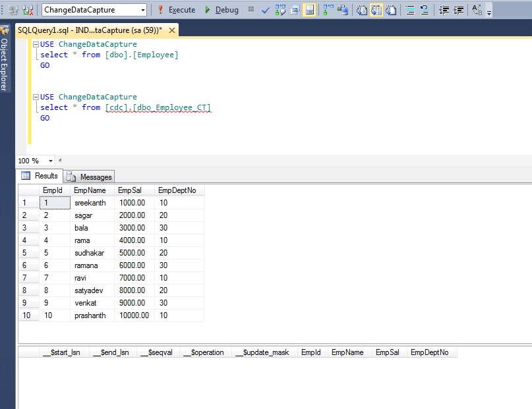532x409 pixels.
Task: Click the Cancel Executing Query stop icon
Action: (x=251, y=10)
